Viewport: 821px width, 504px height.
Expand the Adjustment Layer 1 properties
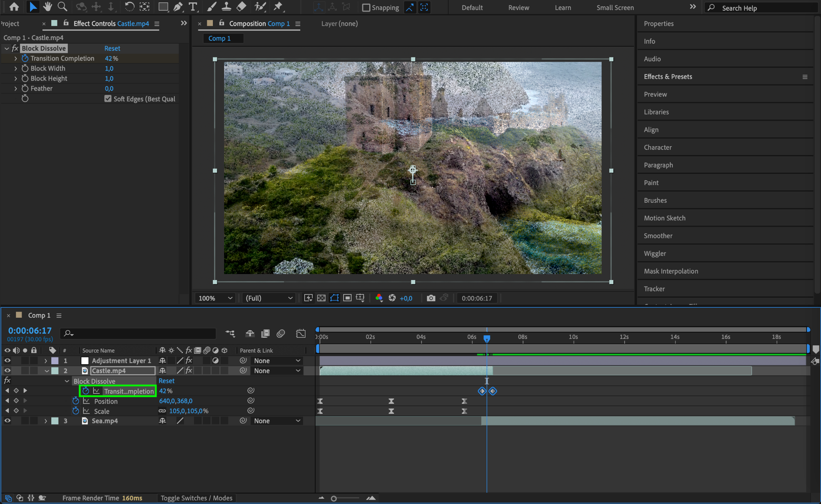coord(46,361)
